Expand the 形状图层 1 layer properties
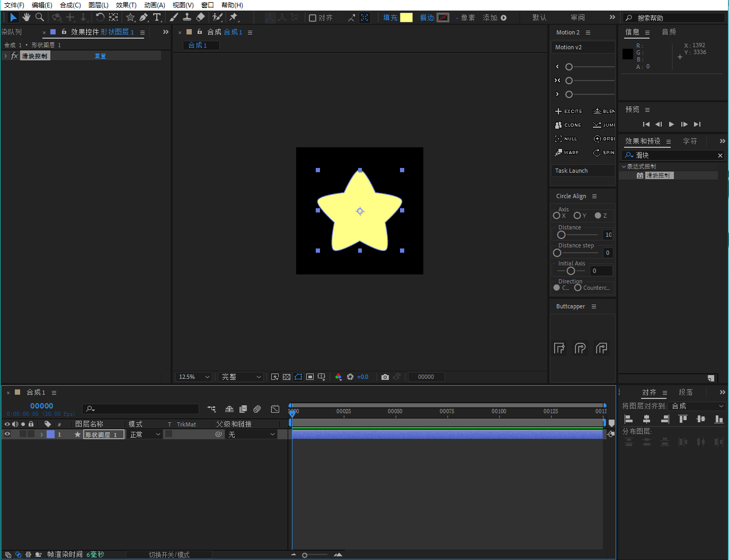Viewport: 729px width, 560px height. (x=41, y=434)
